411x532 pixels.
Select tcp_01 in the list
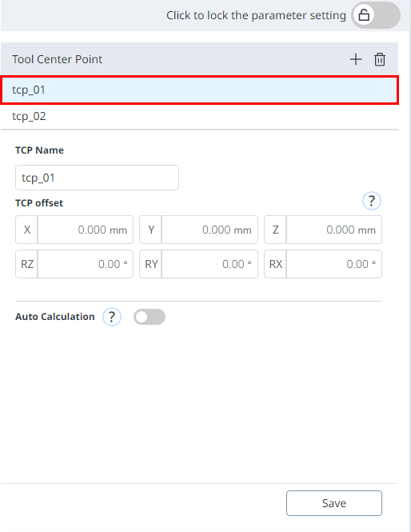(x=199, y=90)
